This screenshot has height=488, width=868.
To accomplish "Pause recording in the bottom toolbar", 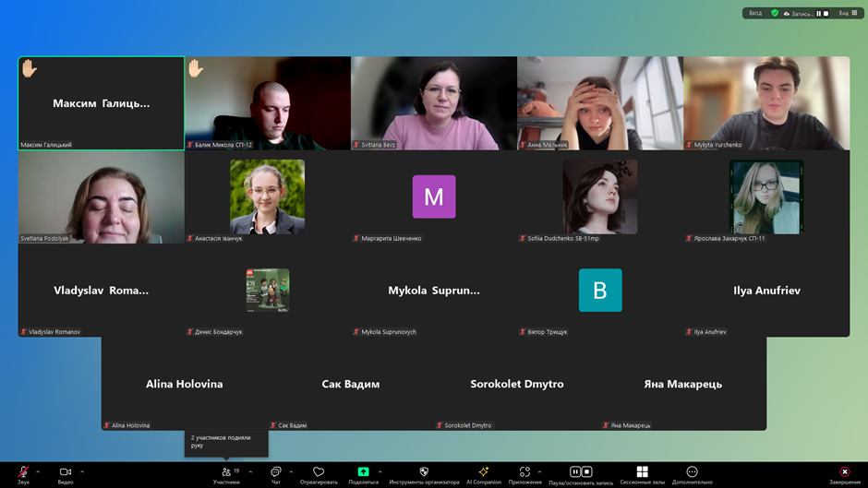I will click(x=574, y=471).
